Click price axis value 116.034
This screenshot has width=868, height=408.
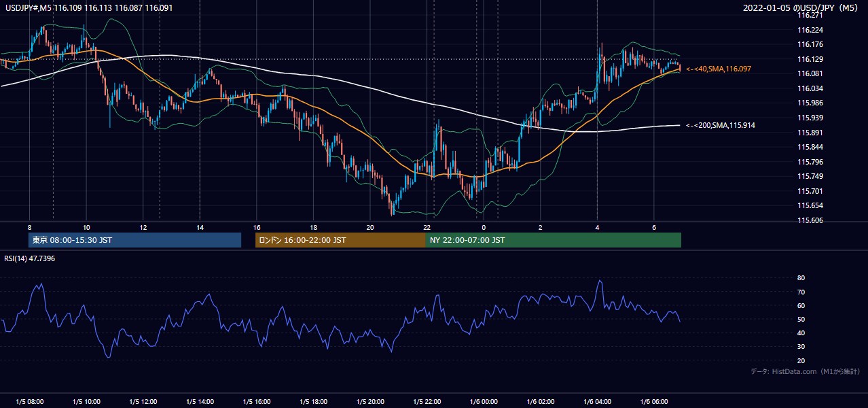point(810,88)
